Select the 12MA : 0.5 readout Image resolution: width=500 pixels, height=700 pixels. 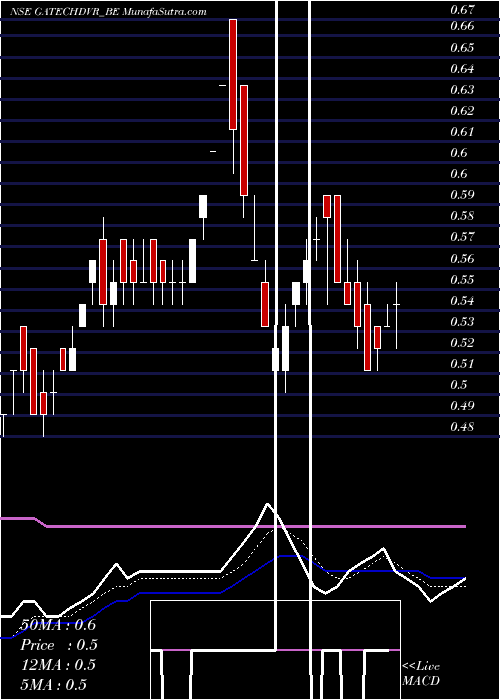pyautogui.click(x=58, y=665)
